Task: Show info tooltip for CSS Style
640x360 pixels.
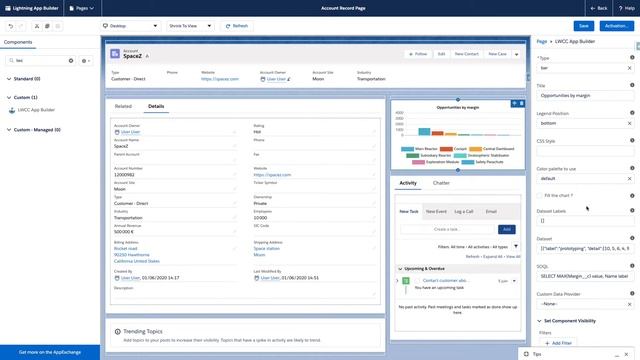Action: (632, 140)
